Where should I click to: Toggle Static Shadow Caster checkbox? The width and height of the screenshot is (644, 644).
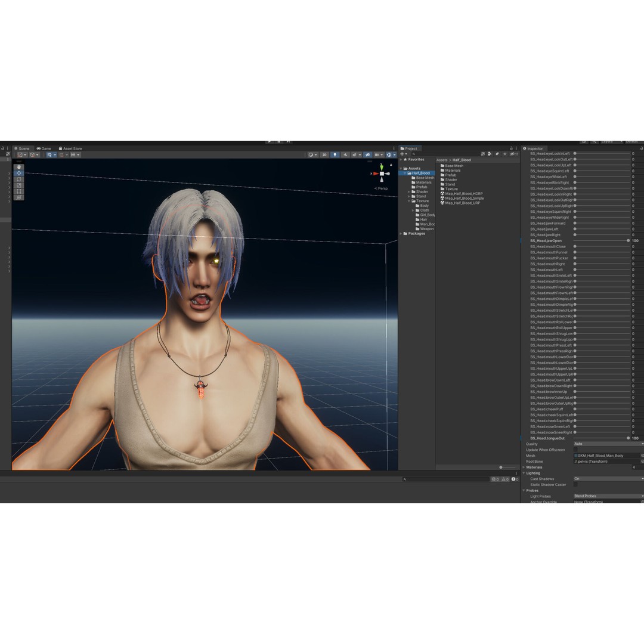tap(575, 485)
